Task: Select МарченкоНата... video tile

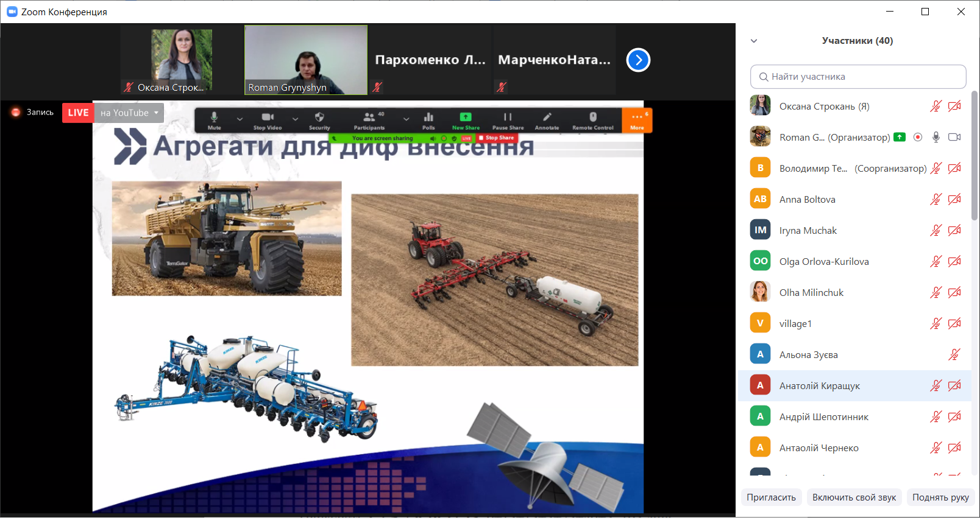Action: [x=553, y=60]
